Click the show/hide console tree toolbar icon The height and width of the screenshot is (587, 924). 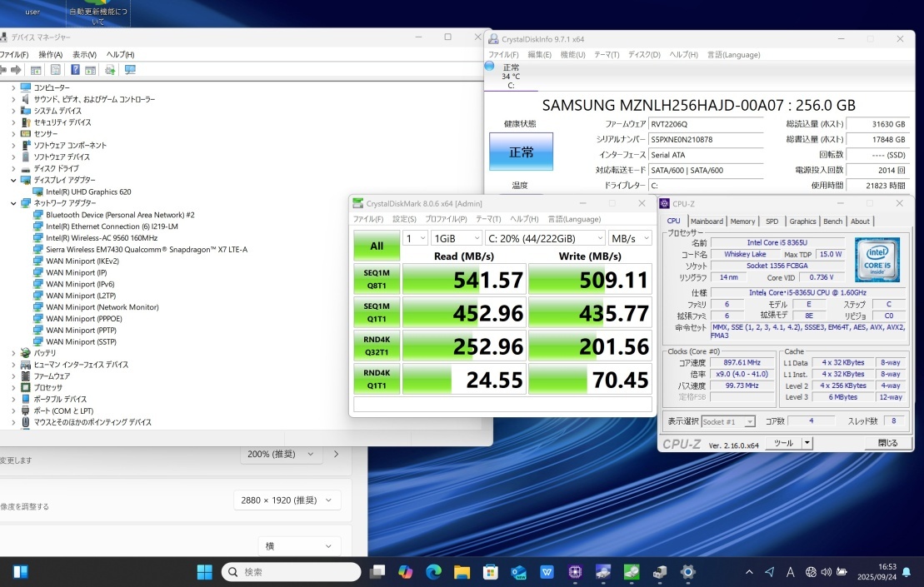coord(36,70)
